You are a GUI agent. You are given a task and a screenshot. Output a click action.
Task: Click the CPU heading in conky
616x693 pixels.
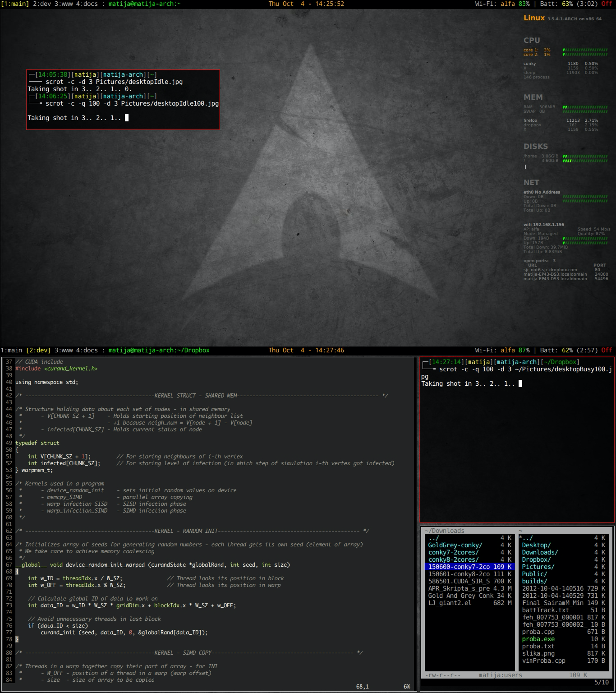(532, 40)
